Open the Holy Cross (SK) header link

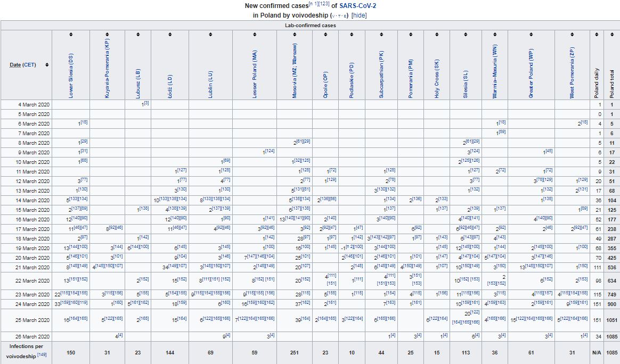(x=437, y=78)
